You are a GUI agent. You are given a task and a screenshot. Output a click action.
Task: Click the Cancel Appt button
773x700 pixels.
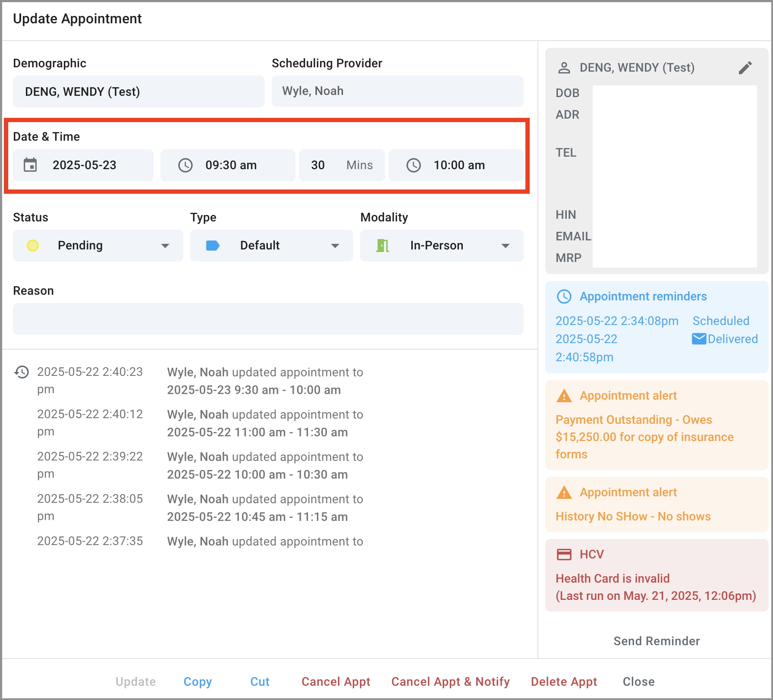point(336,681)
